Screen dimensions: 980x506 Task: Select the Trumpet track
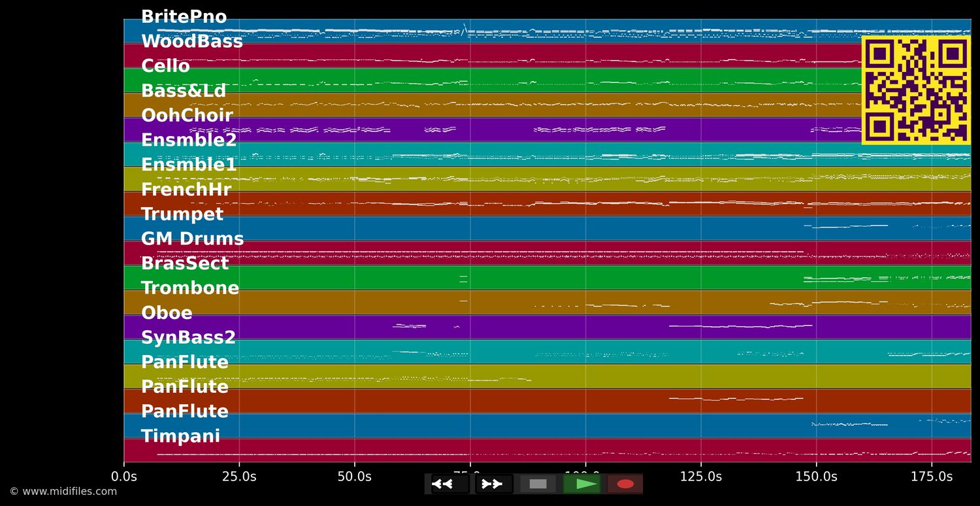(182, 214)
